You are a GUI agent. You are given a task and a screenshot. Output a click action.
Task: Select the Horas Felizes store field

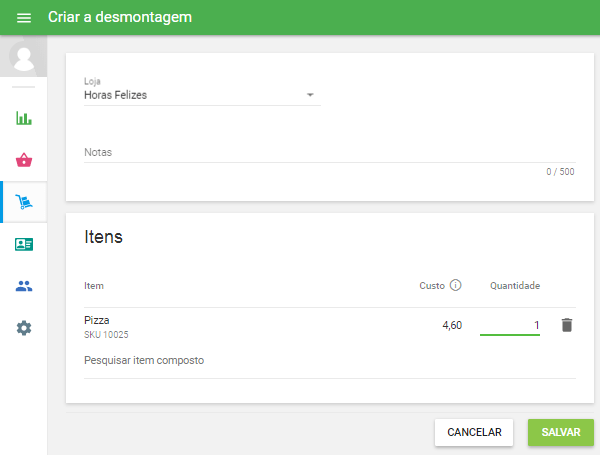click(x=190, y=96)
